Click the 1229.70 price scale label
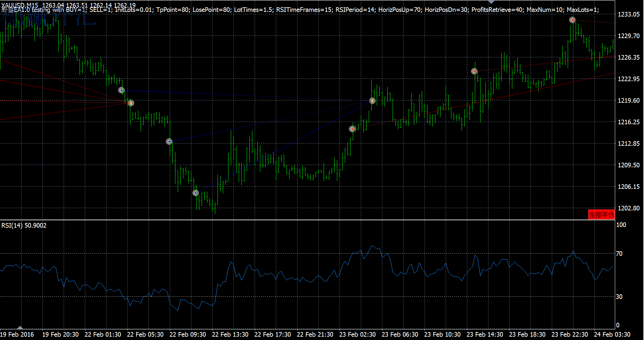This screenshot has width=644, height=340. [629, 36]
